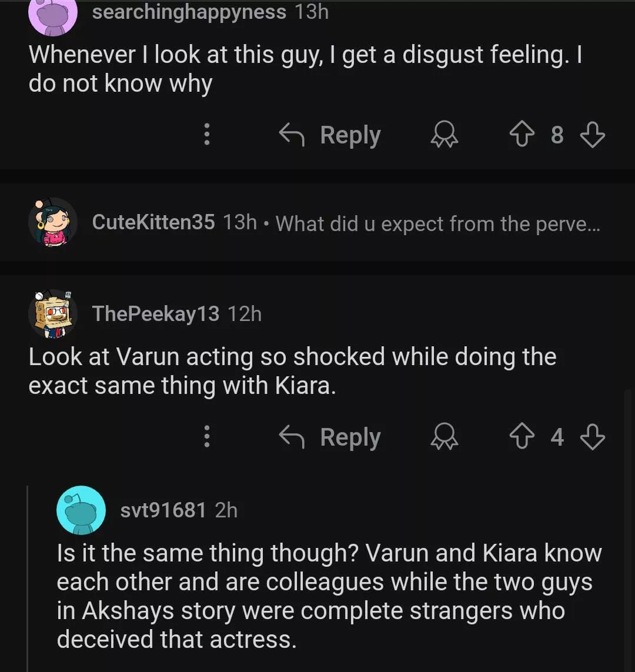Visit searchinghappyness username profile link
The height and width of the screenshot is (672, 635).
(189, 12)
